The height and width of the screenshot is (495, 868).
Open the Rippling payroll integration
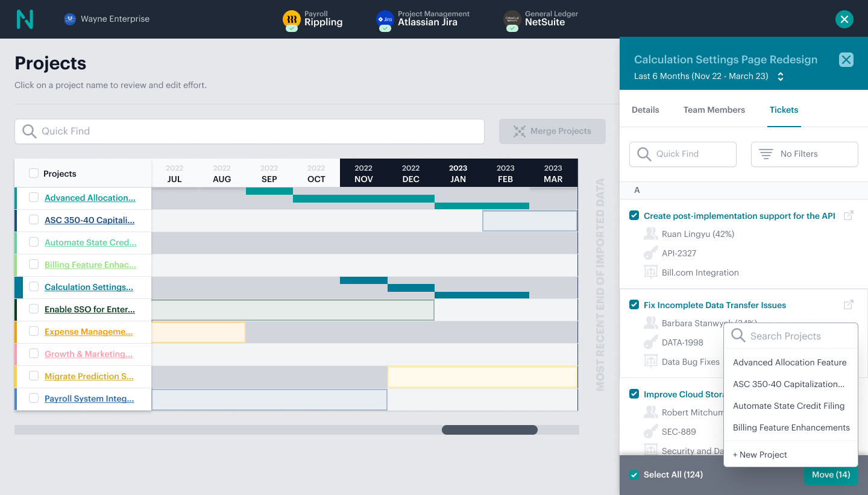(x=313, y=19)
